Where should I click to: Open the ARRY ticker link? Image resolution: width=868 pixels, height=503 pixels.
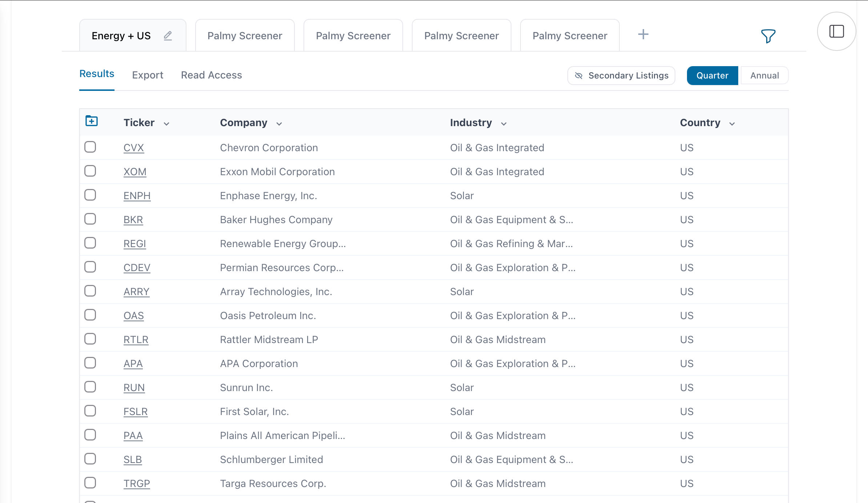click(137, 292)
